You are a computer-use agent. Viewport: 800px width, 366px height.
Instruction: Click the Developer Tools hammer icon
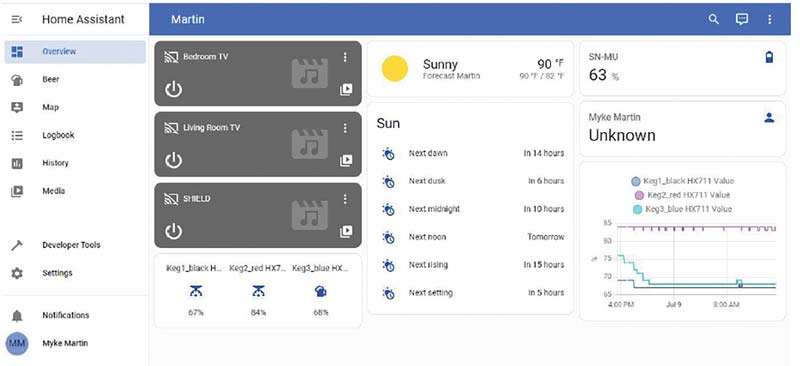[x=17, y=245]
